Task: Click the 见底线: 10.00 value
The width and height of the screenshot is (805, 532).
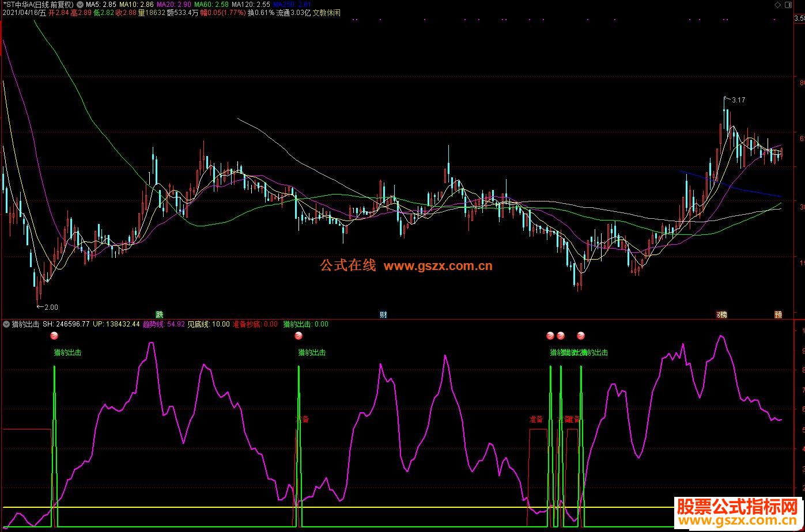Action: [x=209, y=324]
